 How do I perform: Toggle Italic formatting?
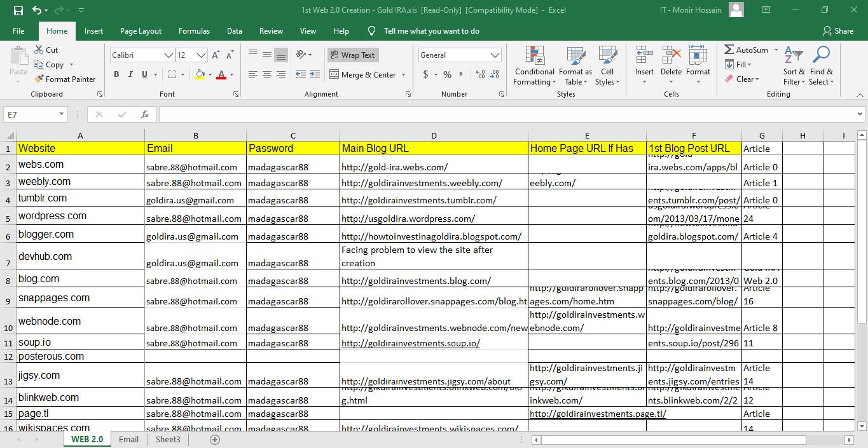pyautogui.click(x=130, y=74)
